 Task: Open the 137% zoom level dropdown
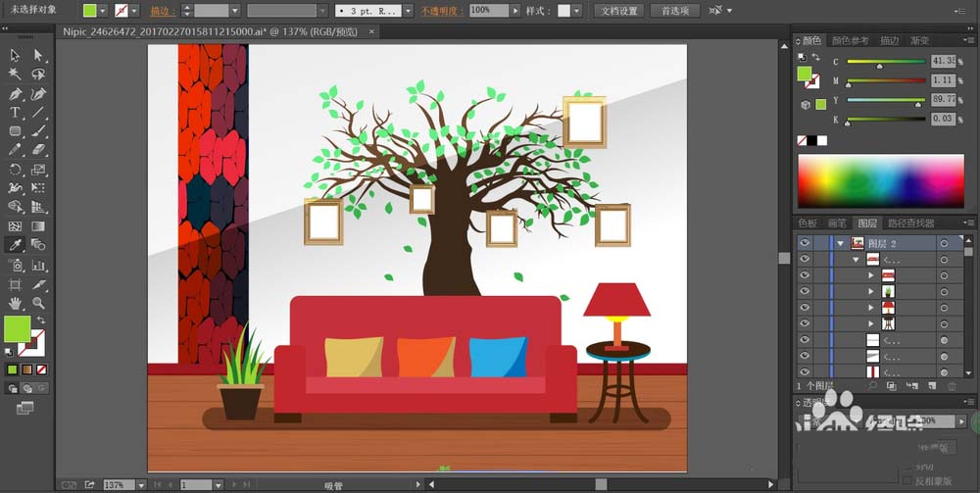(141, 485)
